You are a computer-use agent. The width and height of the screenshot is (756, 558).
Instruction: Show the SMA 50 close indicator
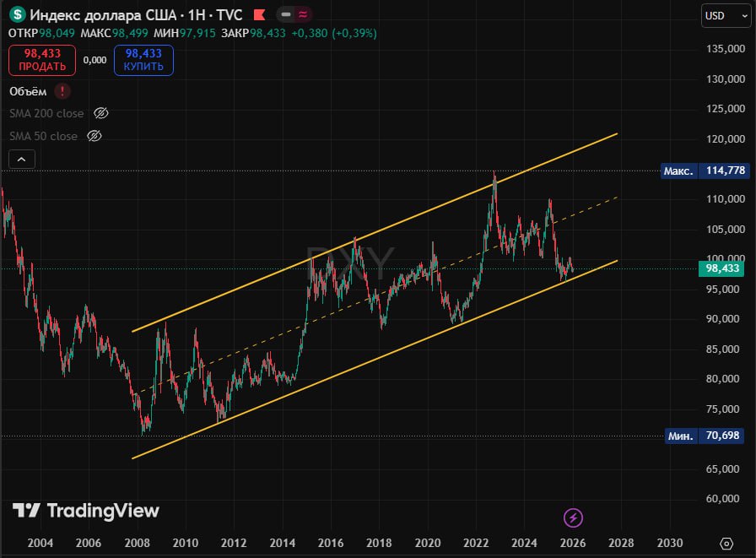pos(94,136)
